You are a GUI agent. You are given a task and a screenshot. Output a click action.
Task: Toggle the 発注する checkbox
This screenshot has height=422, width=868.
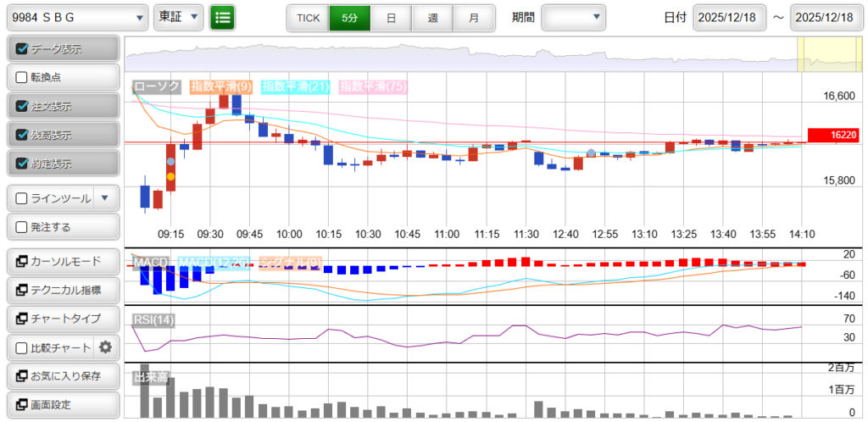click(x=22, y=227)
